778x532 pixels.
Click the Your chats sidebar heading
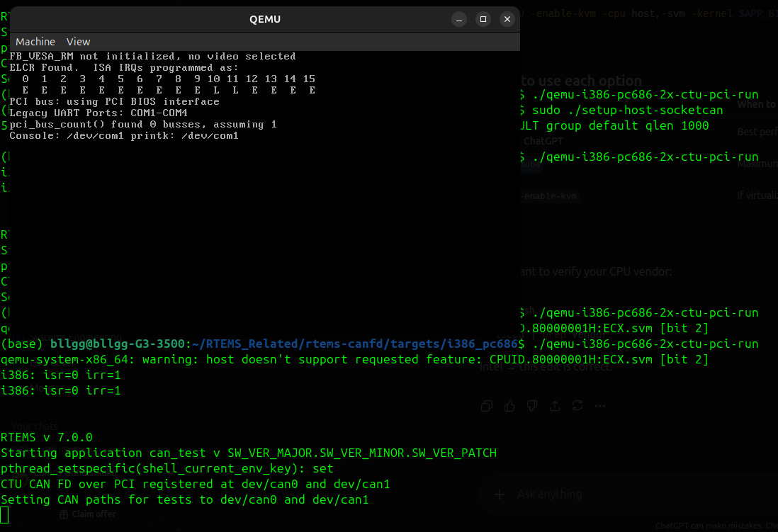(34, 426)
